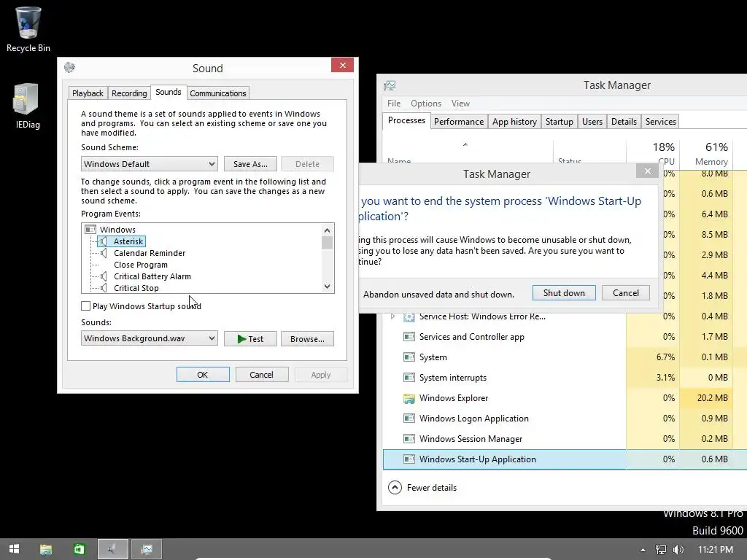747x560 pixels.
Task: Open the Startup tab in Task Manager
Action: click(x=560, y=122)
